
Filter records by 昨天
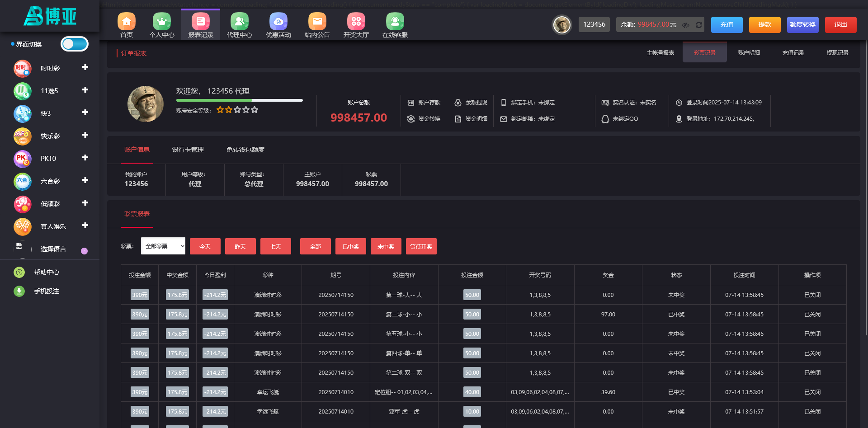click(241, 246)
